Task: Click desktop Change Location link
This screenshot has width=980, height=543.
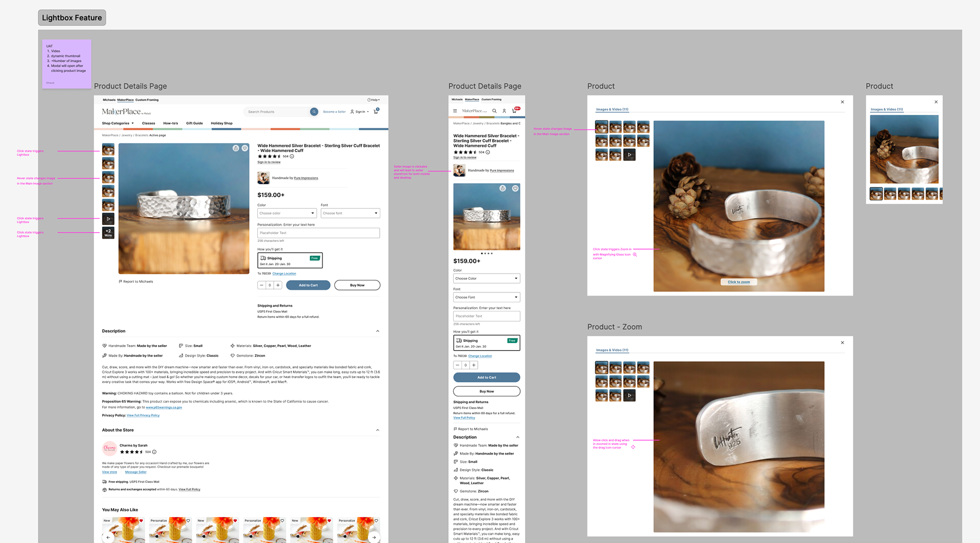Action: 284,274
